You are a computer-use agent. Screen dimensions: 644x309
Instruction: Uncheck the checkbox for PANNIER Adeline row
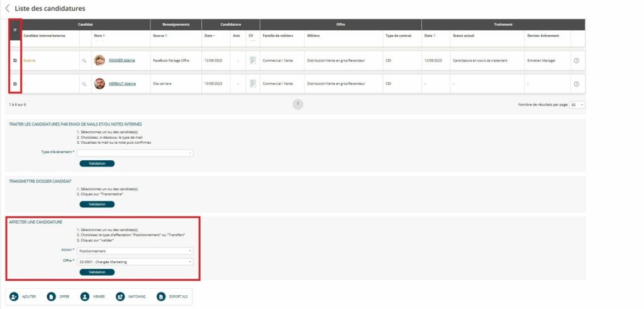tap(15, 61)
